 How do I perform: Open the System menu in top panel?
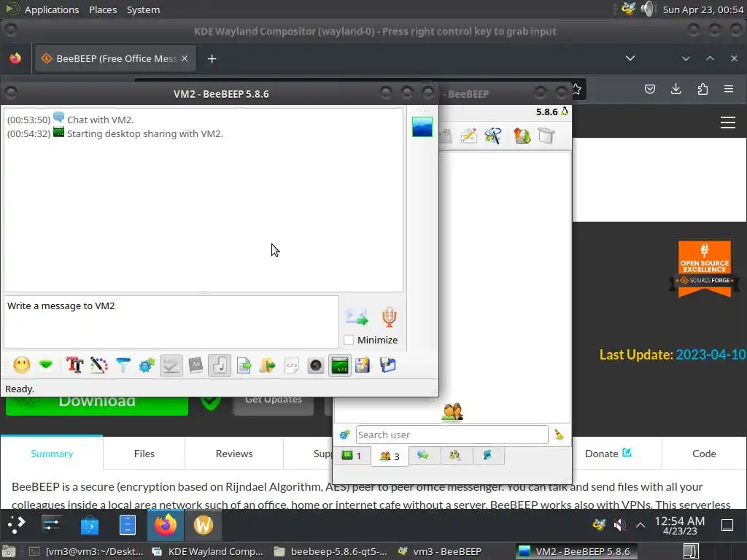[143, 9]
